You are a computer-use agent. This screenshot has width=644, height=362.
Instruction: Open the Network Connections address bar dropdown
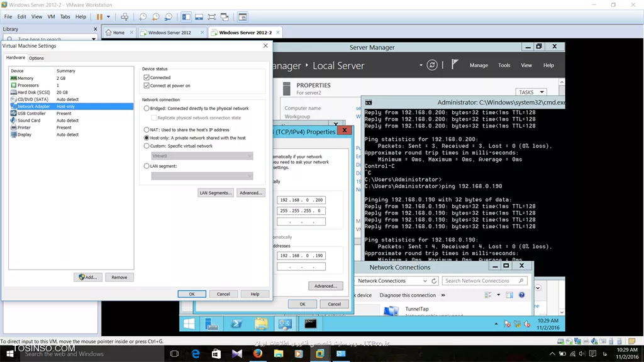tap(425, 281)
